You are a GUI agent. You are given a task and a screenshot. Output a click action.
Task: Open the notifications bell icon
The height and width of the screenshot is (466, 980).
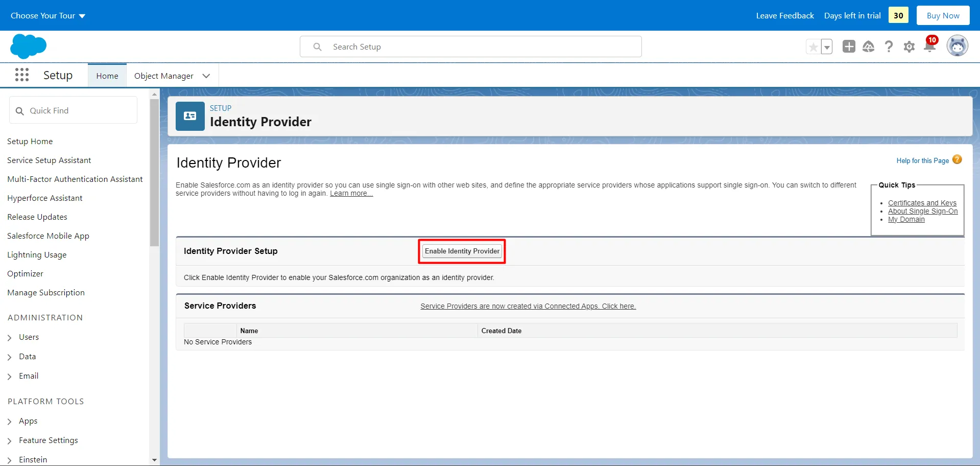[x=930, y=46]
